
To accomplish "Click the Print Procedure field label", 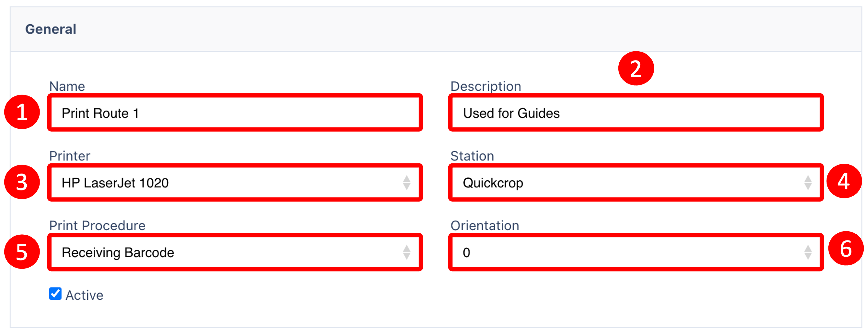I will 97,225.
